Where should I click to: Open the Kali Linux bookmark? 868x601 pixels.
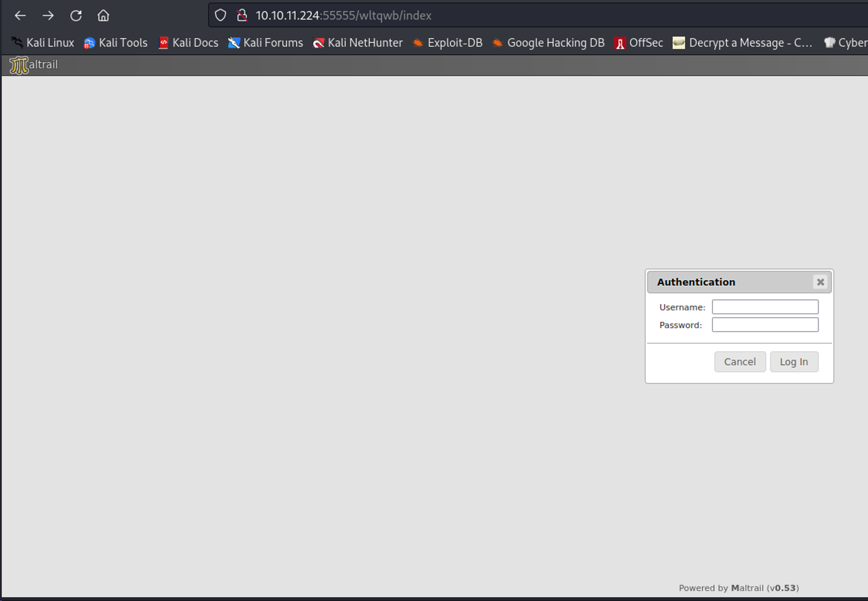(43, 43)
